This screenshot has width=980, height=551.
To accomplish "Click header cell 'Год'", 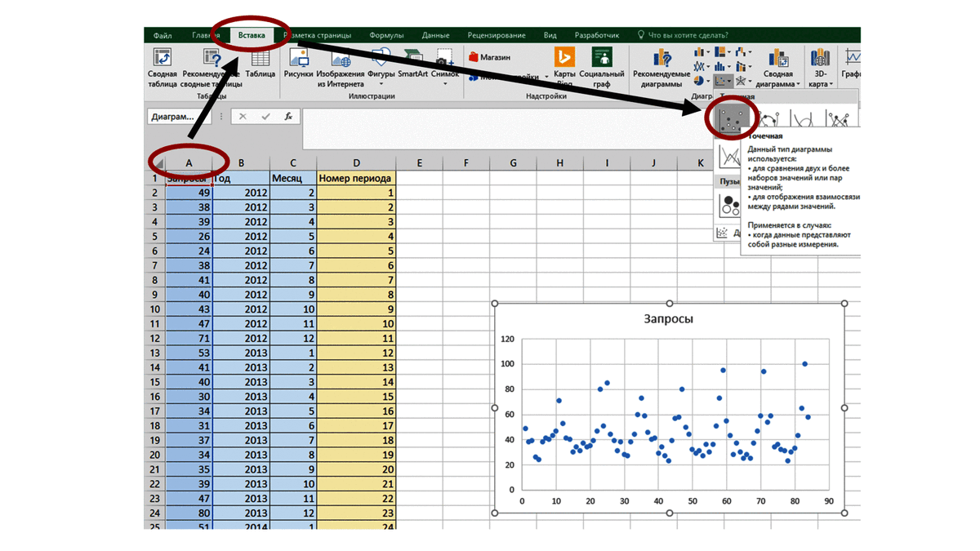I will point(241,178).
